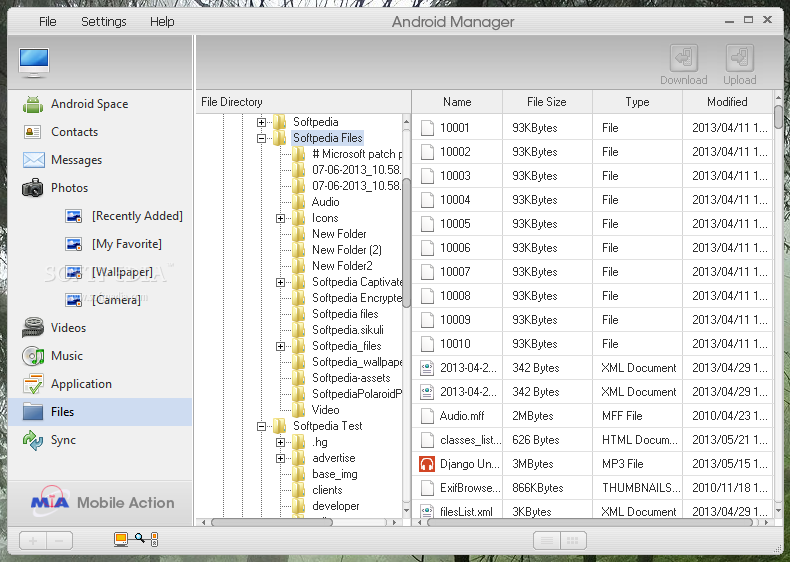Open the Messages section
This screenshot has width=790, height=562.
click(x=62, y=160)
